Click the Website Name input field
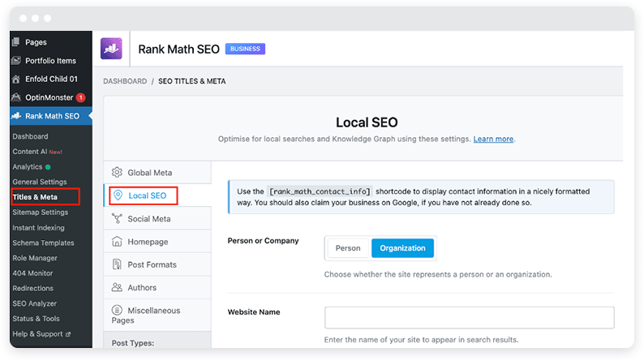The width and height of the screenshot is (644, 361). pyautogui.click(x=470, y=317)
